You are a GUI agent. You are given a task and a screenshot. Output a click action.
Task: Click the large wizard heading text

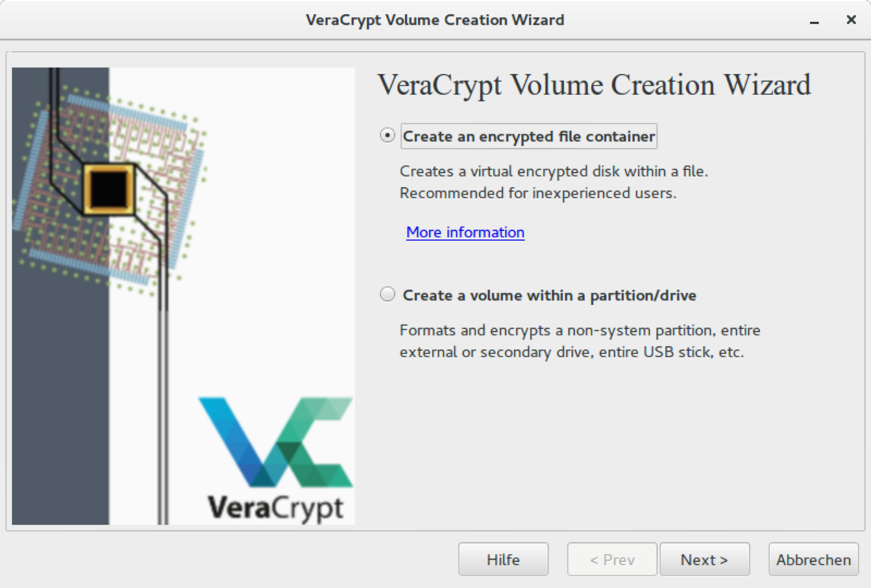coord(594,85)
